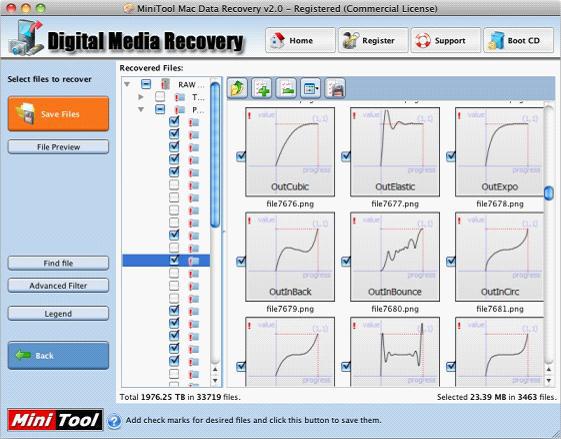This screenshot has height=439, width=561.
Task: Open the Register tab
Action: coord(373,40)
